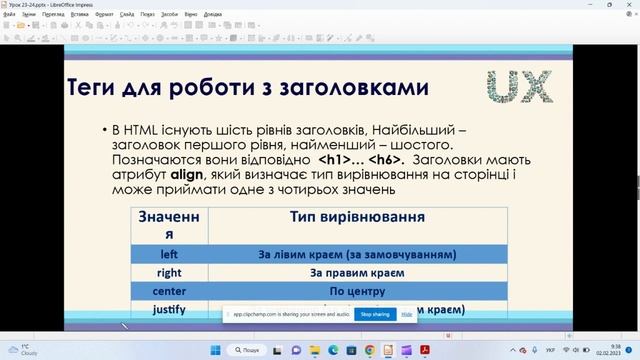Open the Слайд menu
This screenshot has height=360, width=640.
coord(127,14)
